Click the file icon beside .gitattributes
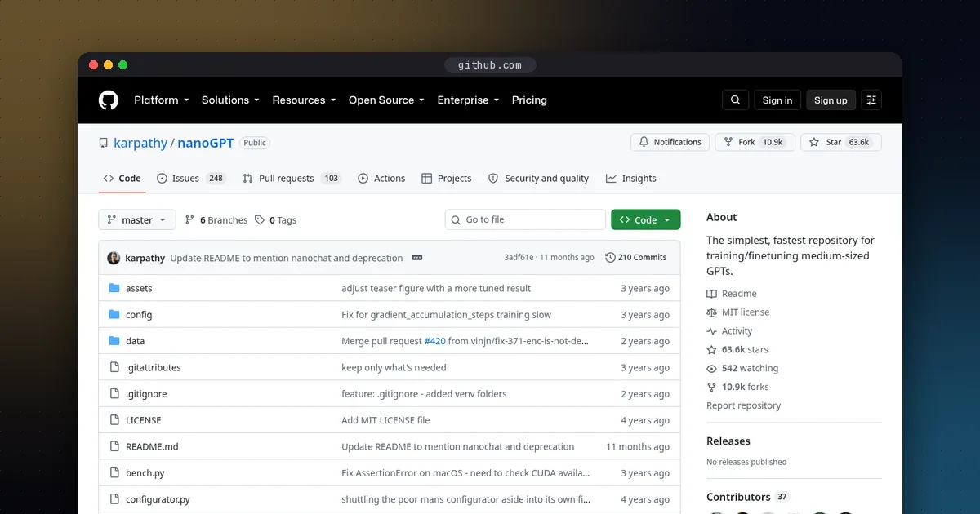Screen dimensions: 980x514 click(x=114, y=368)
